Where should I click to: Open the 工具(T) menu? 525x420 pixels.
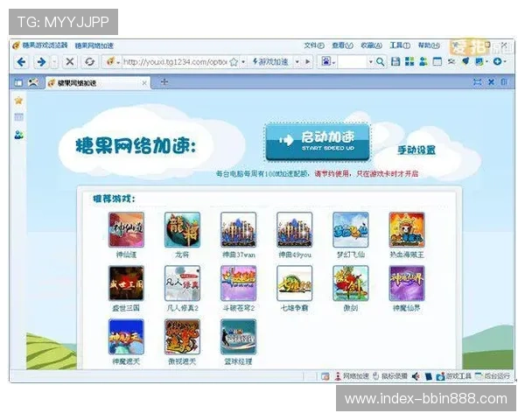click(400, 45)
